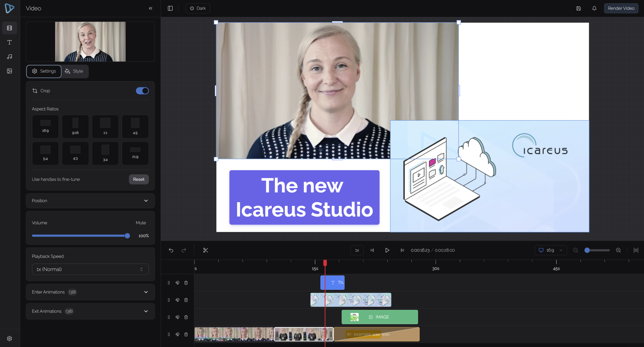Reset the crop settings
The image size is (644, 347).
tap(139, 179)
